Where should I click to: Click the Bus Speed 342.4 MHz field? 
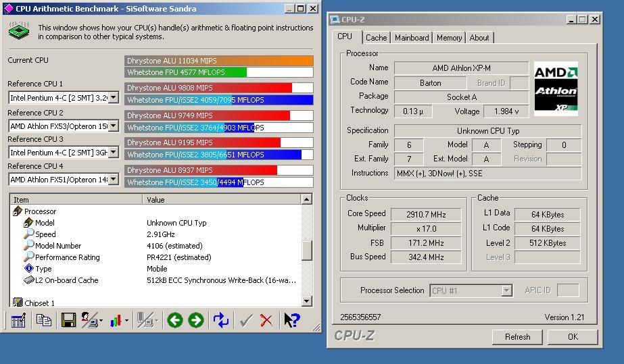click(x=426, y=257)
